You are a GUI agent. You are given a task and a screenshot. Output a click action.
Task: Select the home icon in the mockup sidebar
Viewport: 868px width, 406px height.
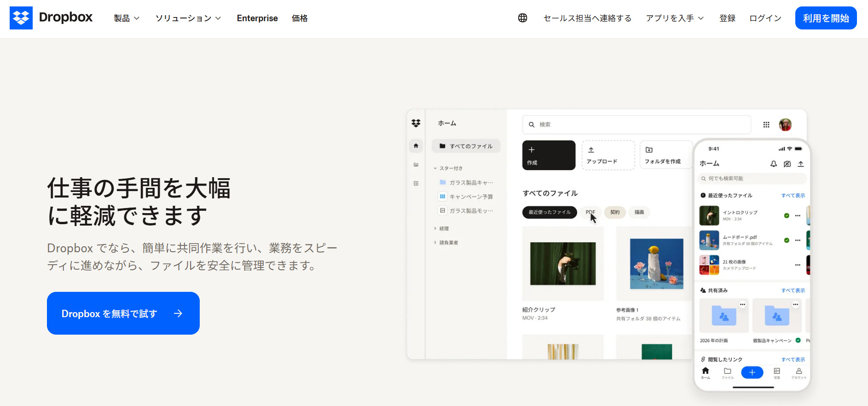(x=416, y=146)
